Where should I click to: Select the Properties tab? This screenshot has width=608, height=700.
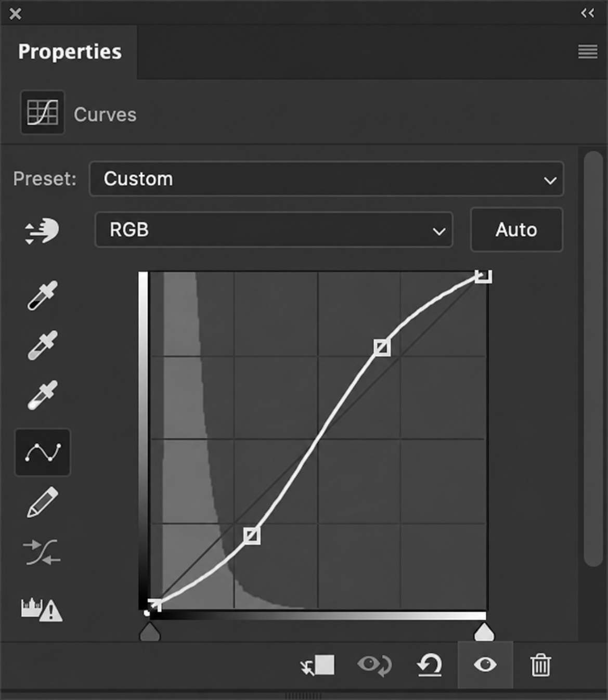point(70,52)
